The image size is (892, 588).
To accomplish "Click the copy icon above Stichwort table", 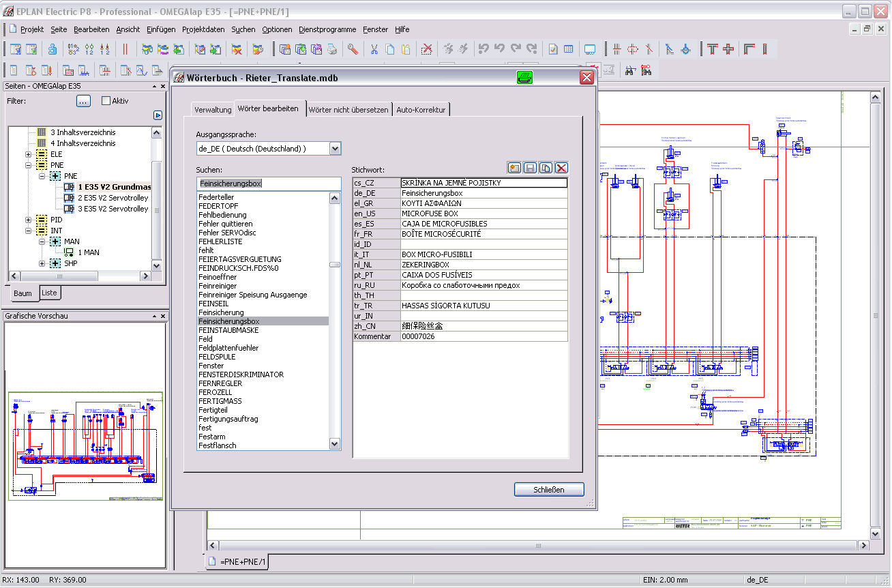I will click(546, 168).
